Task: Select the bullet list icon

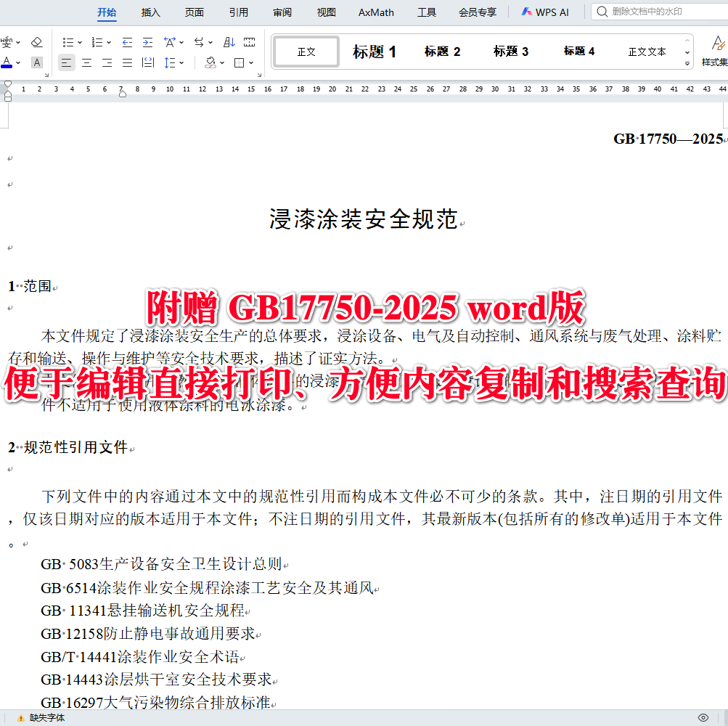Action: click(x=68, y=42)
